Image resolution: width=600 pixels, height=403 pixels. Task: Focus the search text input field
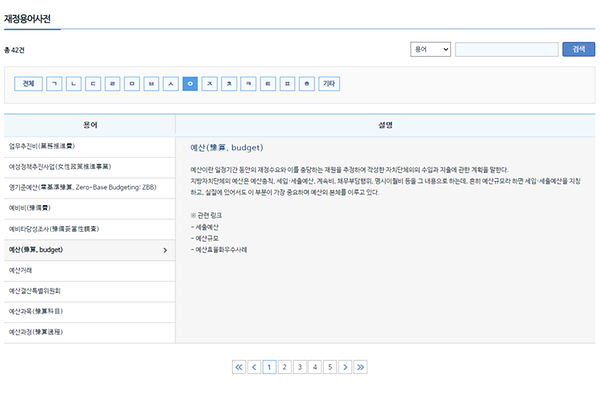point(507,49)
